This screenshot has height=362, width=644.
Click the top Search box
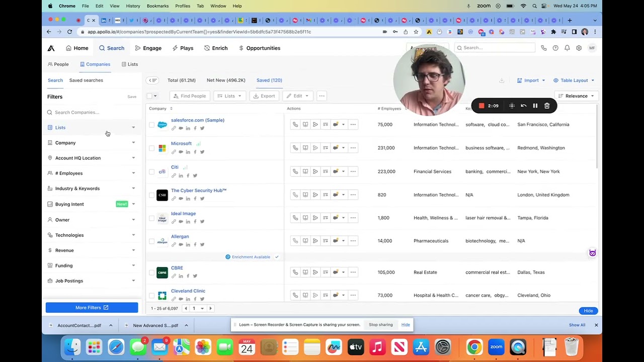495,48
